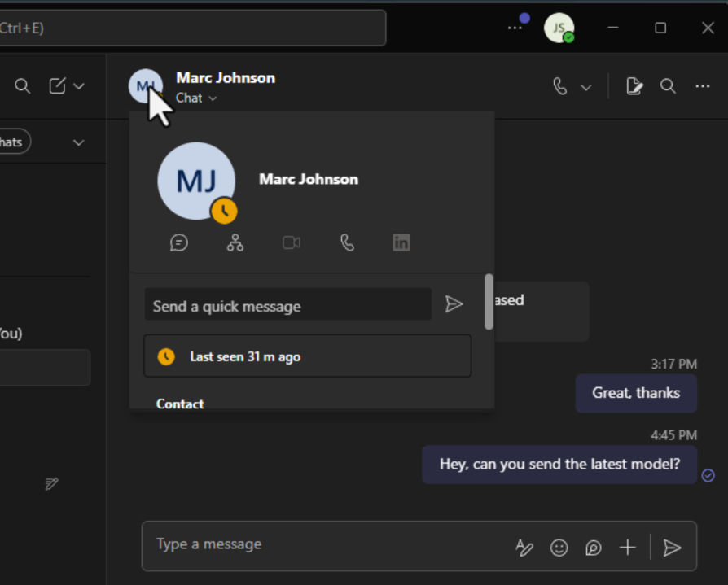Collapse the Chats section chevron
This screenshot has width=728, height=585.
pos(78,142)
